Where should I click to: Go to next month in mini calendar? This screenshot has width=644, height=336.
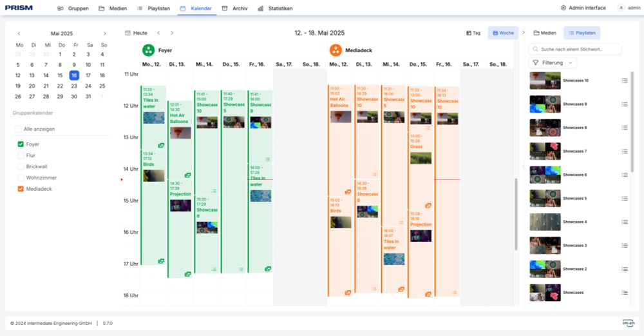click(105, 34)
